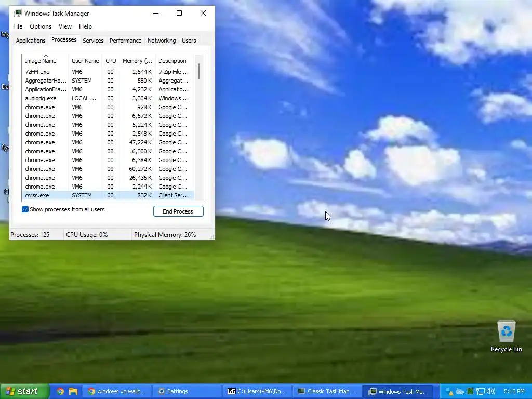Select the csrss.exe process row
Image resolution: width=532 pixels, height=399 pixels.
coord(108,195)
